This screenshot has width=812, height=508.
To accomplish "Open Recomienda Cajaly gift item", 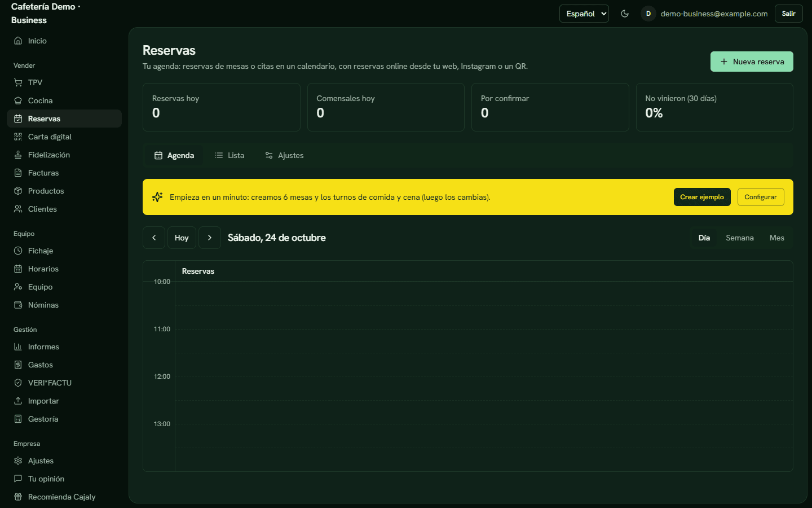I will point(64,497).
